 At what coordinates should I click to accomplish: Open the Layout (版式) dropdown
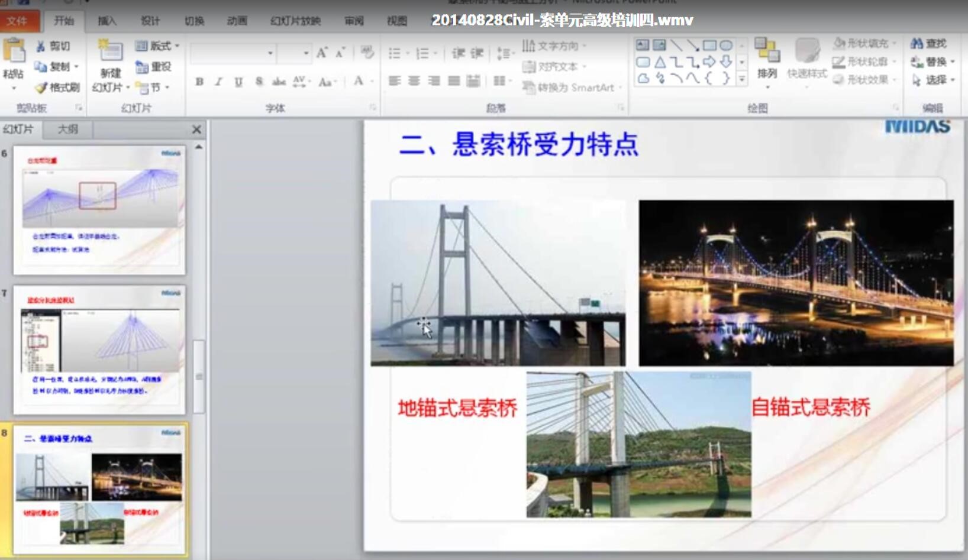point(159,45)
